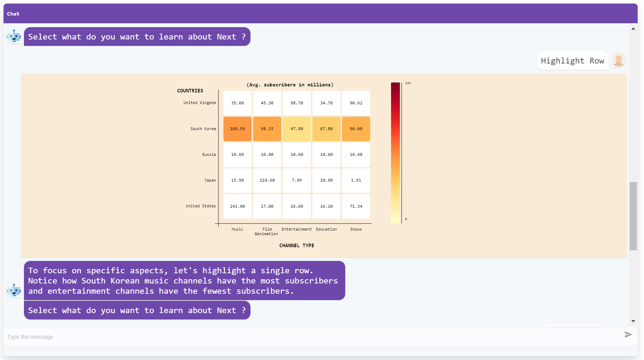The width and height of the screenshot is (644, 360).
Task: Select the South Korea Shows cell 90.60
Action: click(x=356, y=129)
